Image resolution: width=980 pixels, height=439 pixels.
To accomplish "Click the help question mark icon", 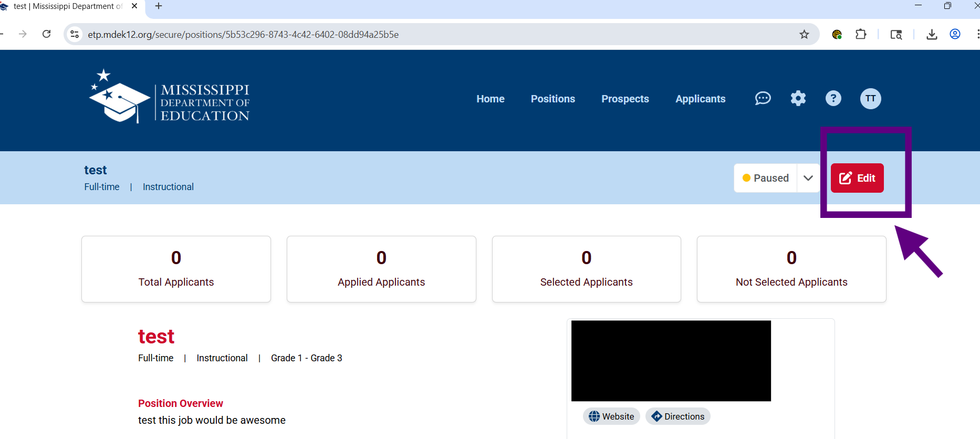I will coord(833,98).
